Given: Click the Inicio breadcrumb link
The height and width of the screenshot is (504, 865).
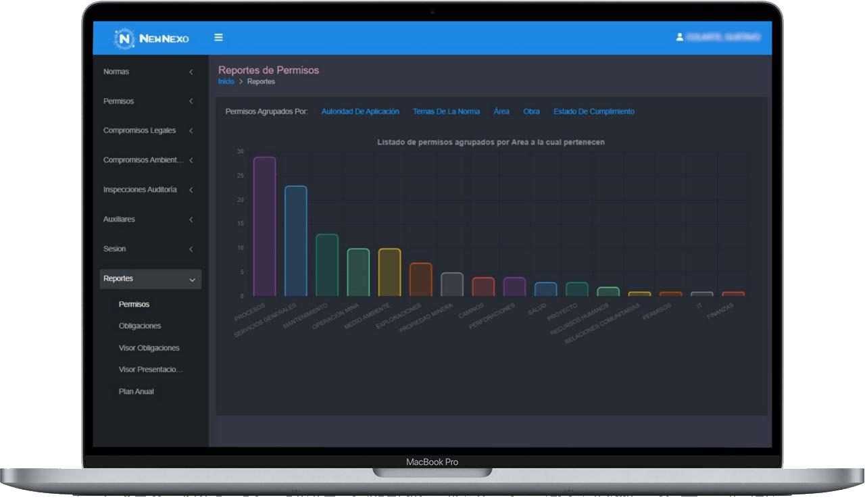Looking at the screenshot, I should 226,82.
